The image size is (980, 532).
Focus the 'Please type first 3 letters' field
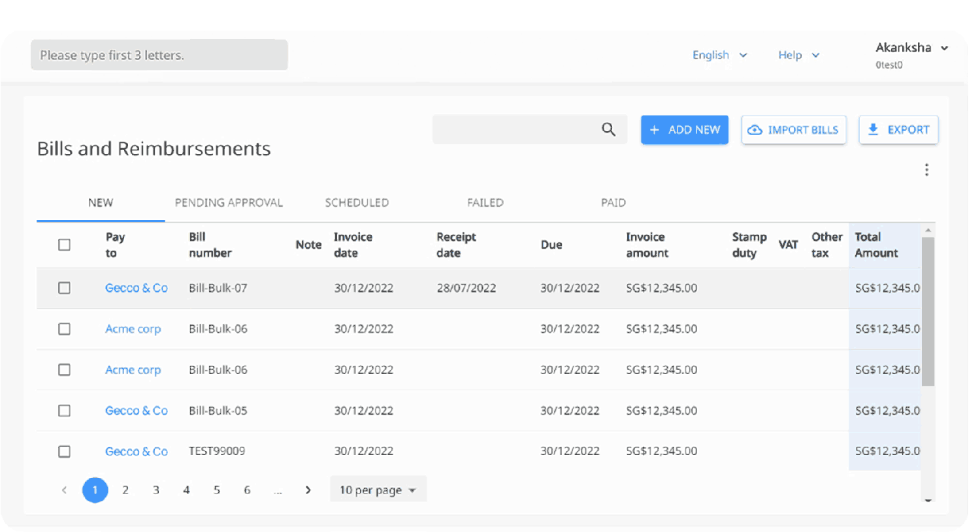(x=159, y=55)
